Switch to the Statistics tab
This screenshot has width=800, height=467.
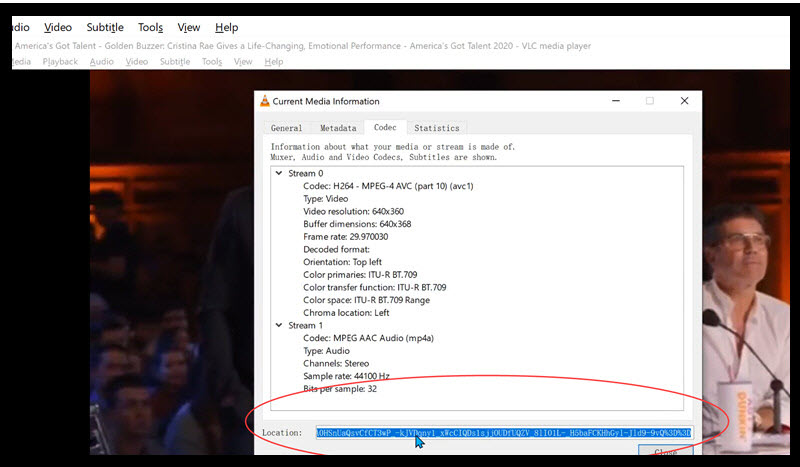coord(437,128)
